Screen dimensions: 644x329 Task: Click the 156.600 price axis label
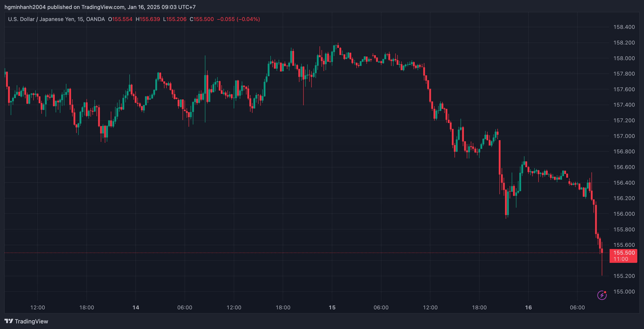coord(624,167)
